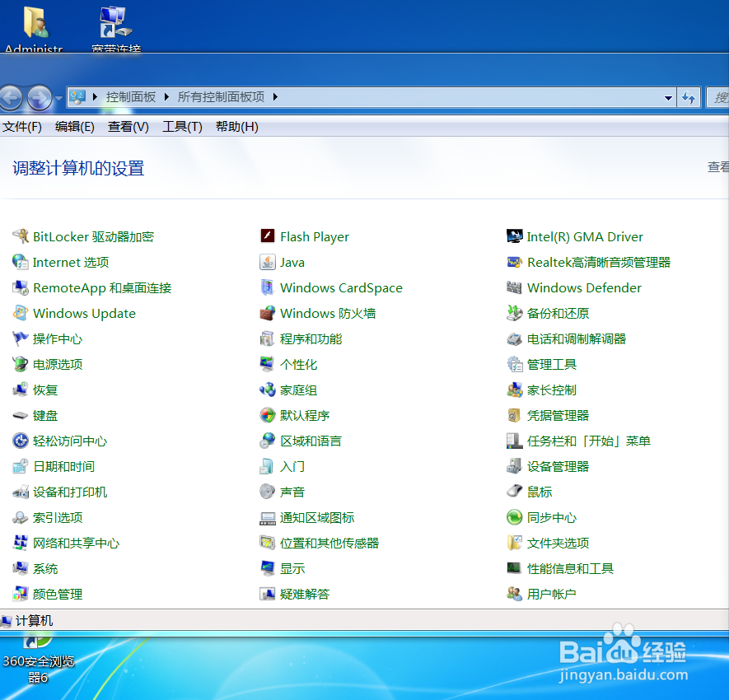Screen dimensions: 729x700
Task: Open 任务栏和「开始」菜单 link
Action: coord(589,441)
